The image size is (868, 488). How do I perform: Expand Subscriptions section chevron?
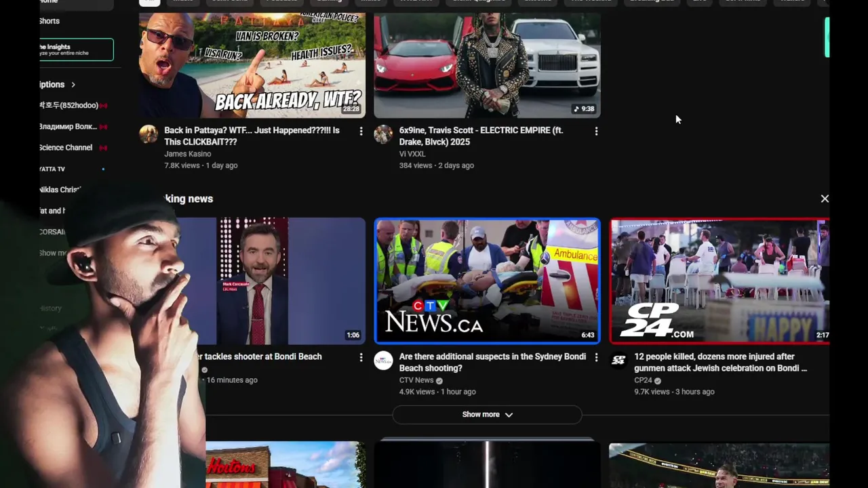pyautogui.click(x=73, y=85)
